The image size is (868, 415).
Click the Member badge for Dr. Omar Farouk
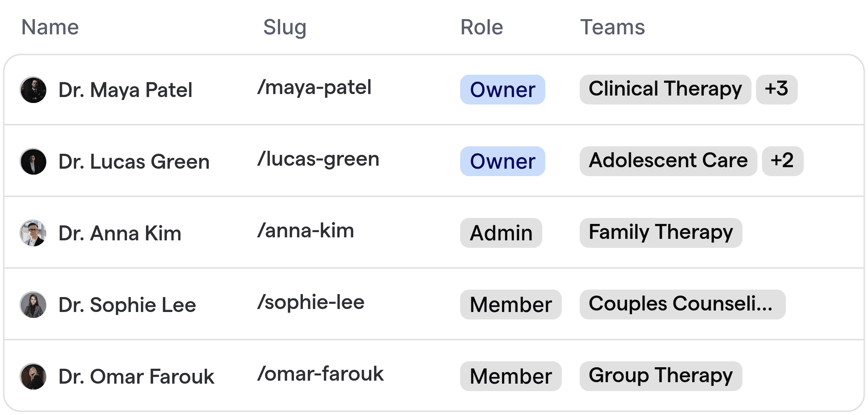[511, 376]
